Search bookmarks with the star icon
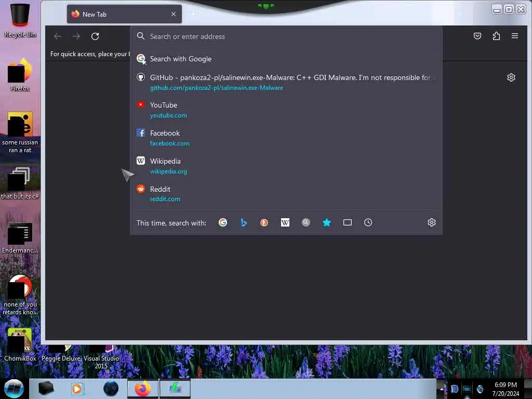This screenshot has width=532, height=399. coord(327,222)
